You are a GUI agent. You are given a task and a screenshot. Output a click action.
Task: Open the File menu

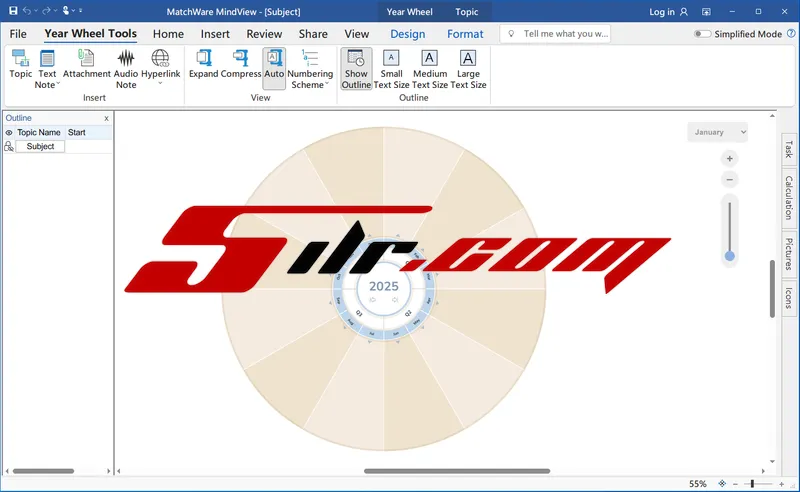pos(18,34)
